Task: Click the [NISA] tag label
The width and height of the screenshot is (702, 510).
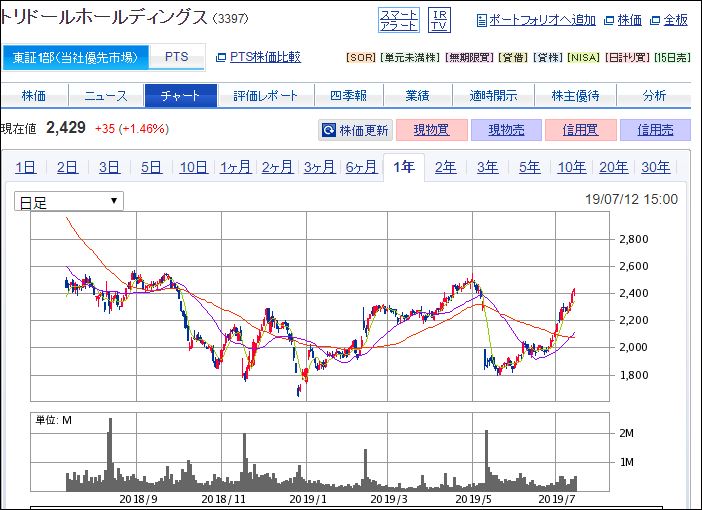Action: [x=584, y=58]
